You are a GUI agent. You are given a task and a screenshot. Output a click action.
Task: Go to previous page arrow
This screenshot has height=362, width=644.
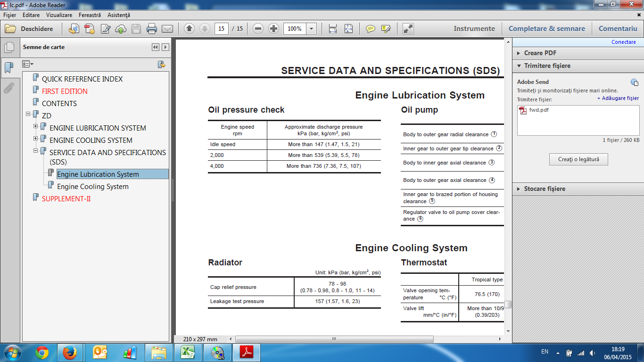(189, 29)
